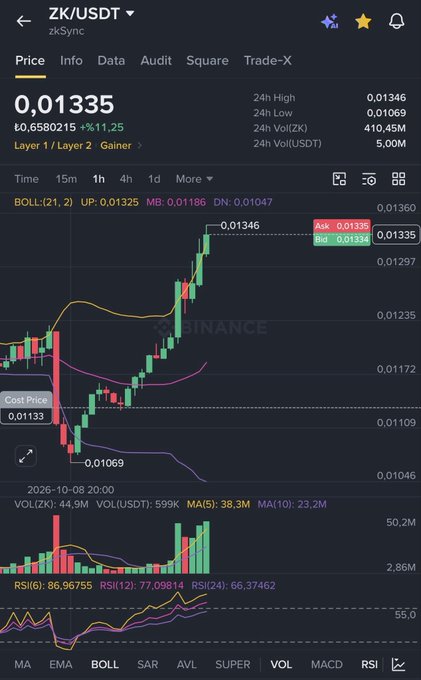The height and width of the screenshot is (680, 421).
Task: Open the Gainer category chevron
Action: tap(140, 145)
